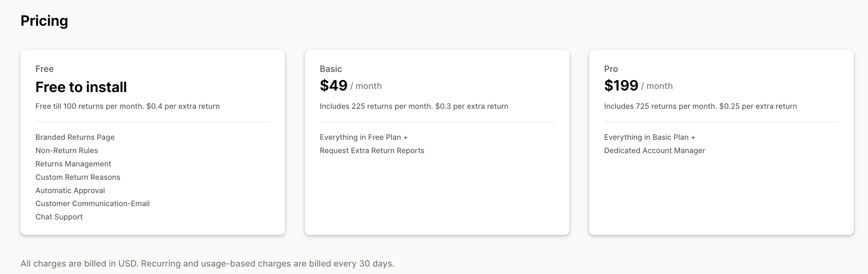Click Branded Returns Page feature
Screen dimensions: 868x274
(x=75, y=137)
